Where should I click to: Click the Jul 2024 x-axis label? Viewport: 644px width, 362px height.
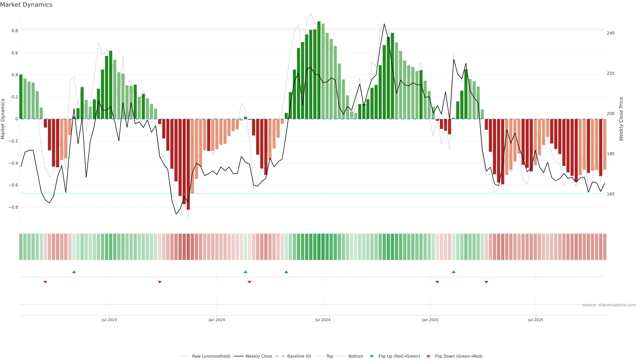pos(323,320)
